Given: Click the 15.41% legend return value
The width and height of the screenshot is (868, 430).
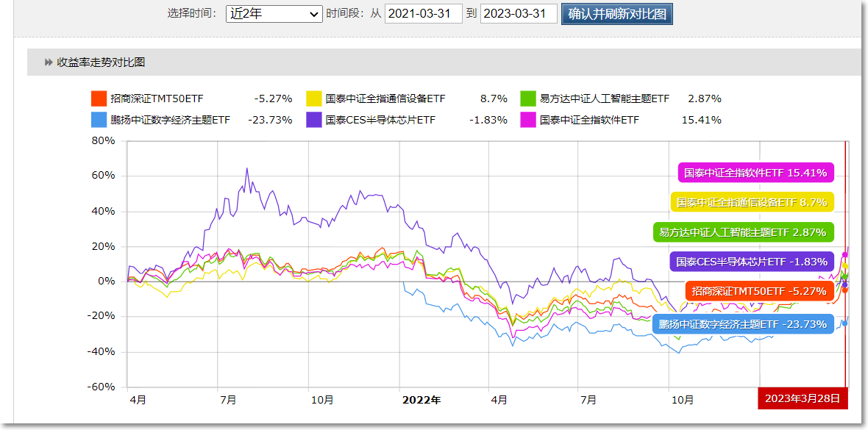Looking at the screenshot, I should (702, 120).
